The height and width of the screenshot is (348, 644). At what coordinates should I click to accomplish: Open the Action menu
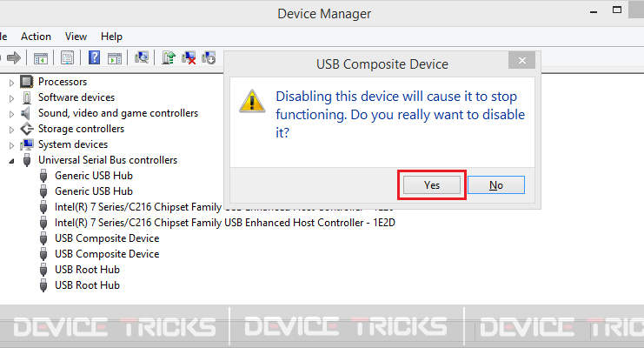tap(36, 37)
